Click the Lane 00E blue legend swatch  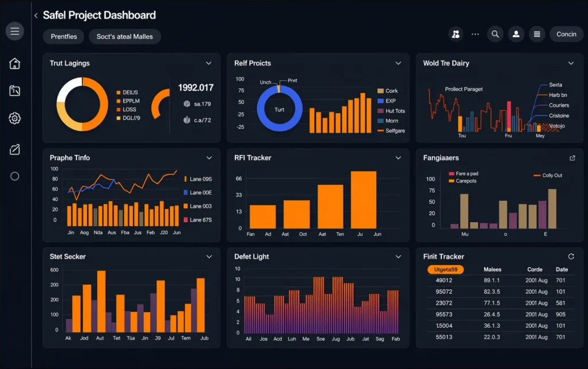pyautogui.click(x=185, y=193)
